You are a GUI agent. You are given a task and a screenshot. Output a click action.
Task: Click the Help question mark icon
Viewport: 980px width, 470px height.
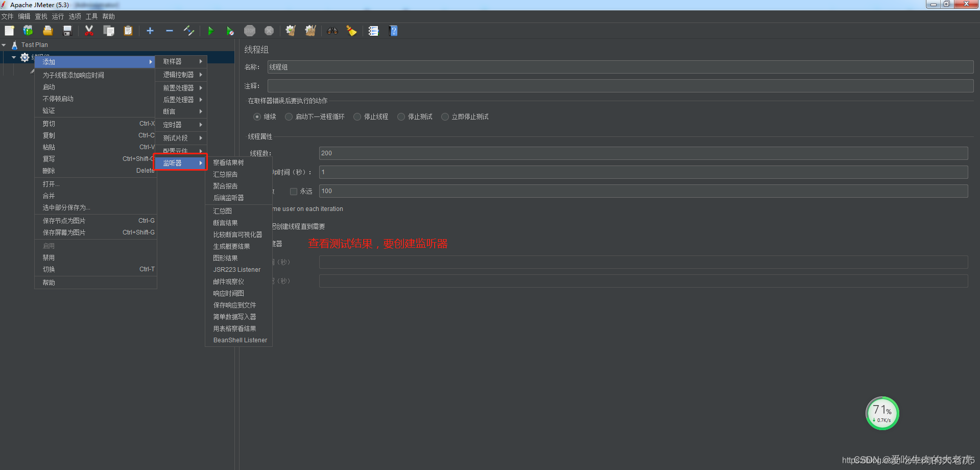coord(393,31)
